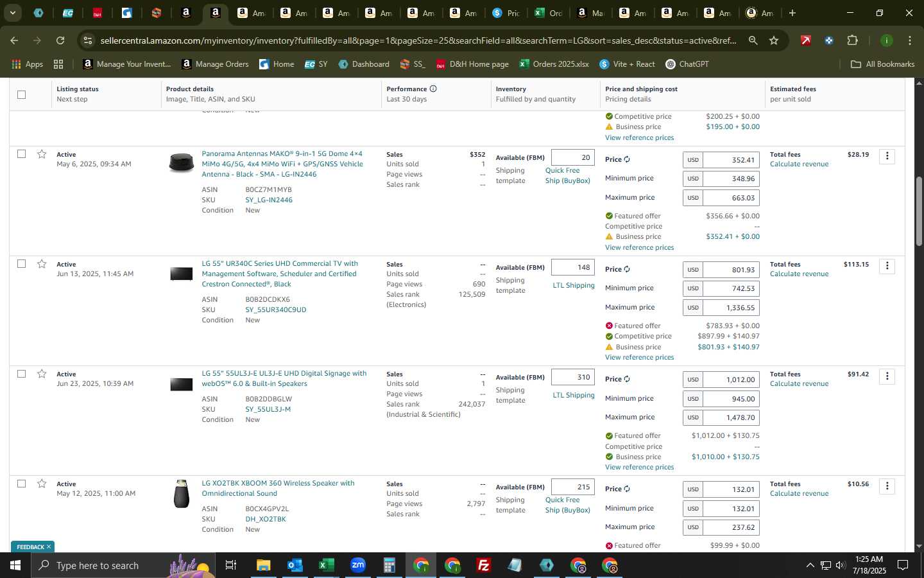Expand the Chrome tab search dropdown
The width and height of the screenshot is (924, 578).
[12, 13]
